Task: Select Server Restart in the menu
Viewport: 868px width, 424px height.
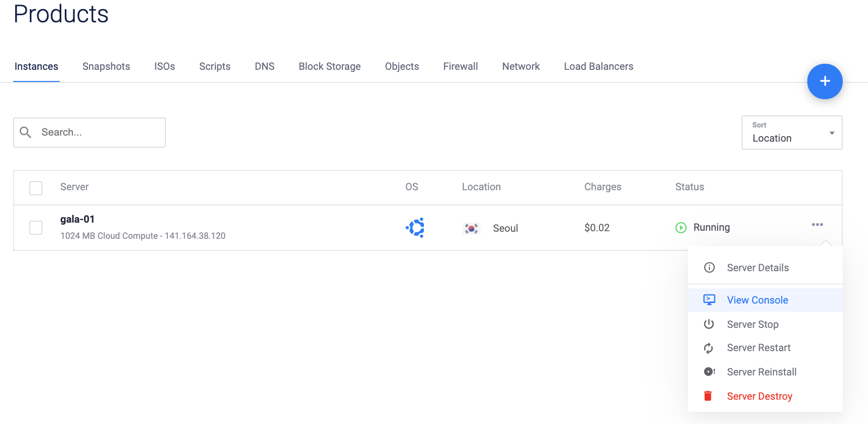Action: click(765, 348)
